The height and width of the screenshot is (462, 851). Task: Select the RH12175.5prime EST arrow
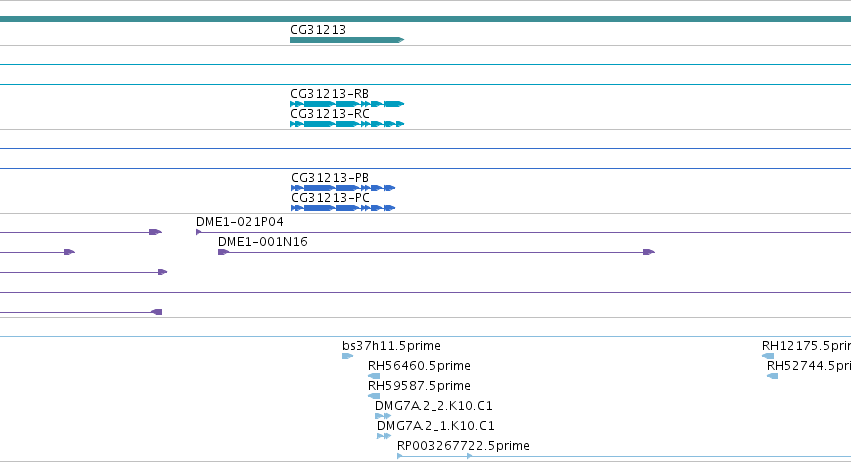tap(768, 356)
